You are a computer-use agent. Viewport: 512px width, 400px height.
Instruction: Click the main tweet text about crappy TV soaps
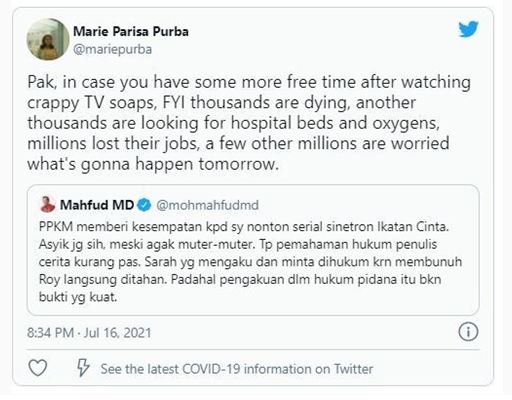pos(249,123)
